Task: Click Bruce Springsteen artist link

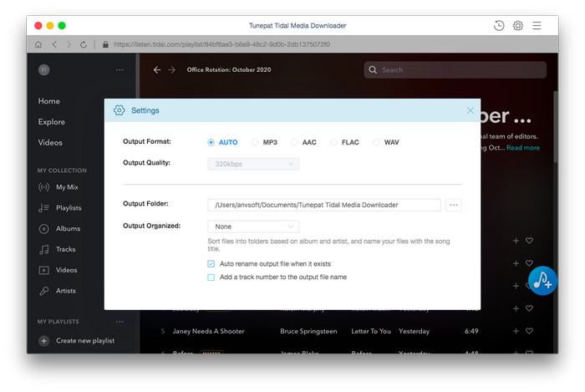Action: point(308,331)
